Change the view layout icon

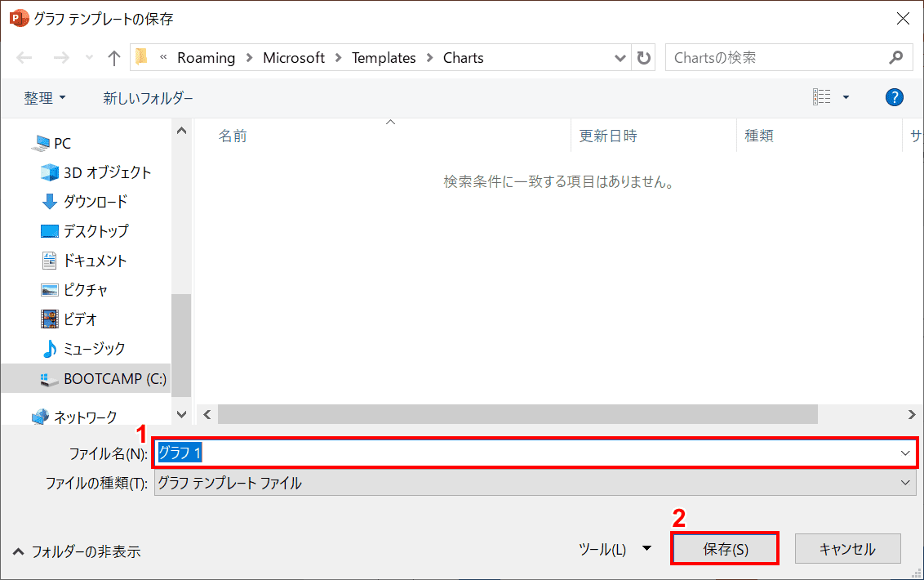[x=821, y=96]
